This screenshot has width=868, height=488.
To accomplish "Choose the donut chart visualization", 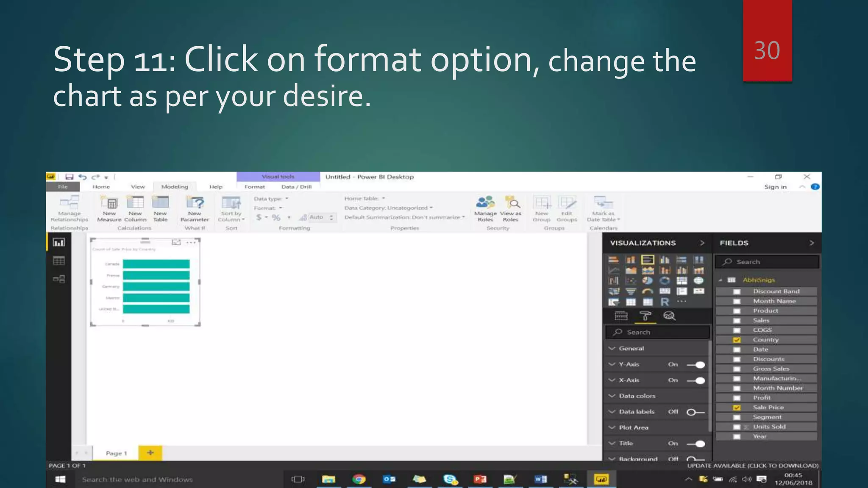I will pos(665,280).
